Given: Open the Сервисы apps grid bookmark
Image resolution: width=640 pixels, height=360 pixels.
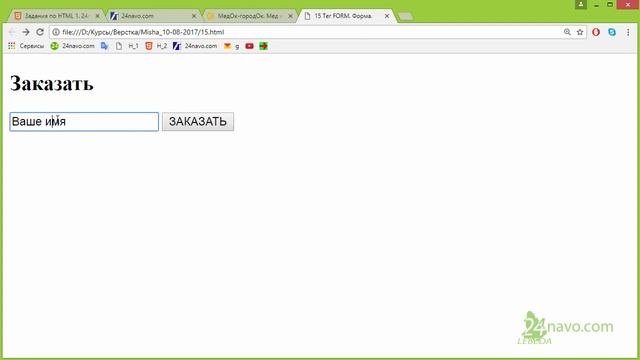Looking at the screenshot, I should pyautogui.click(x=26, y=46).
